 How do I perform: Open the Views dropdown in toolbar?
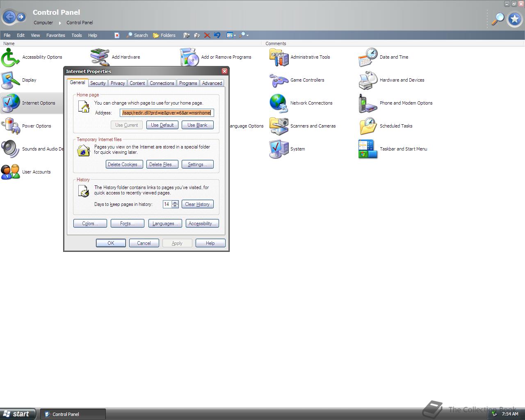[231, 35]
